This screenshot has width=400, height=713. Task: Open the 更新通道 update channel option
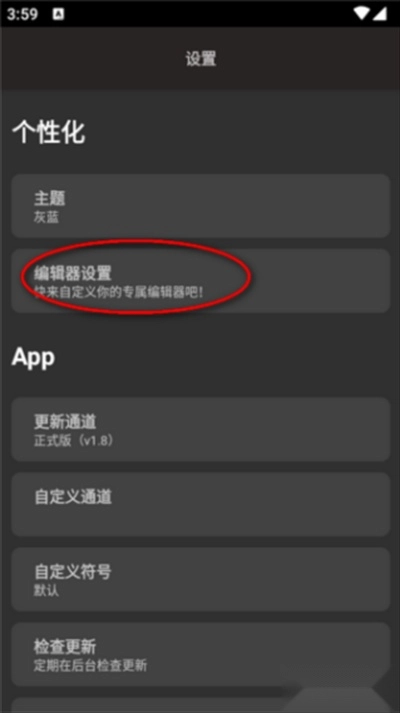click(200, 429)
